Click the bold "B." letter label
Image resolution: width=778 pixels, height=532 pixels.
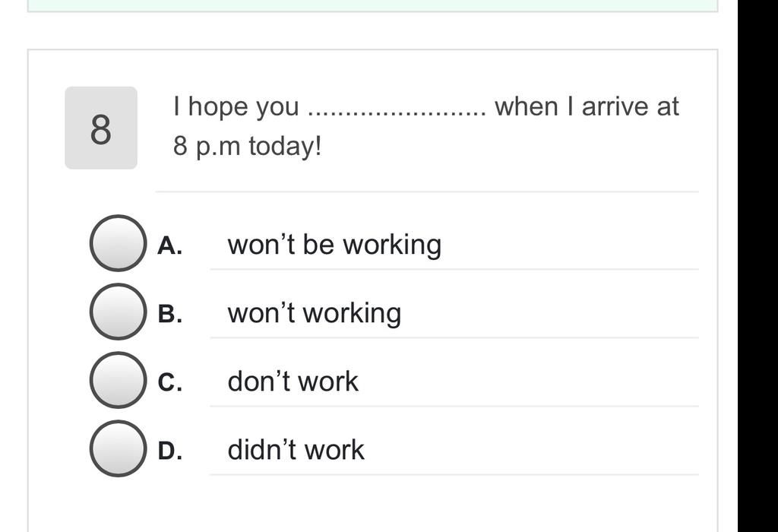click(169, 314)
